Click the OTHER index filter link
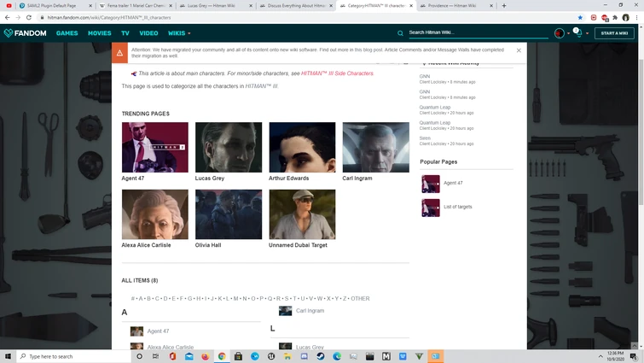 360,298
